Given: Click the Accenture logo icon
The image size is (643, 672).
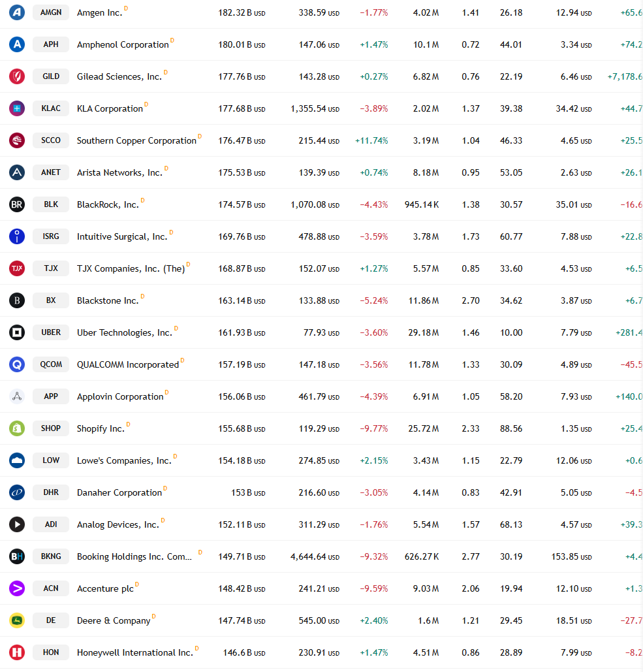Looking at the screenshot, I should coord(17,588).
